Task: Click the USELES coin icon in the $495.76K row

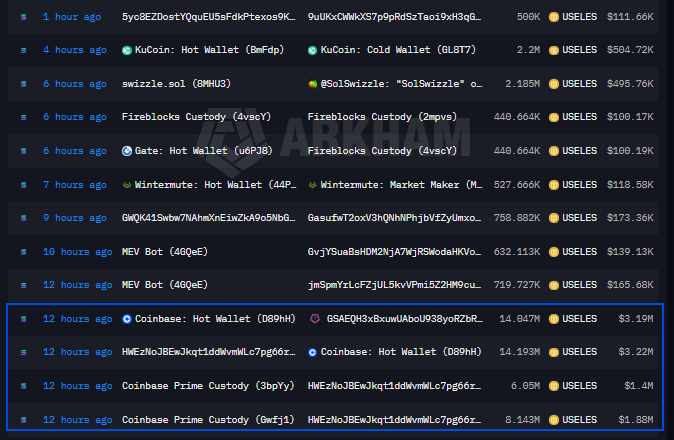Action: [554, 84]
